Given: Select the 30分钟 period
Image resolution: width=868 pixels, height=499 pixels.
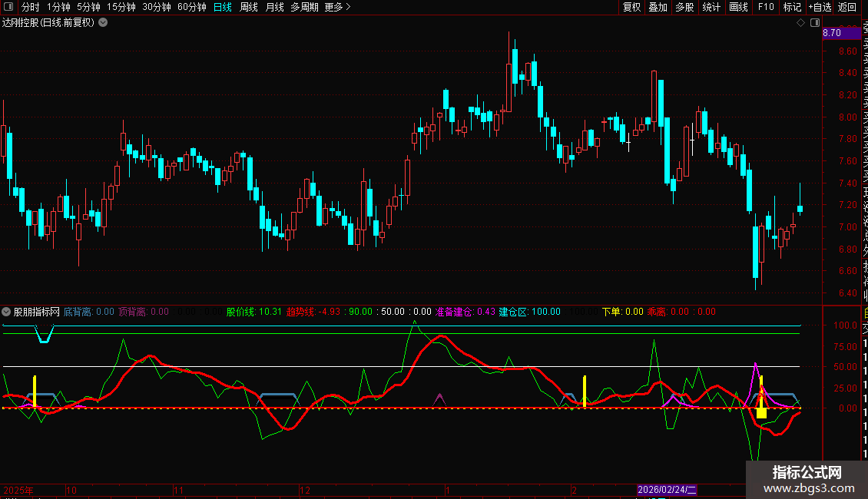Looking at the screenshot, I should coord(157,7).
